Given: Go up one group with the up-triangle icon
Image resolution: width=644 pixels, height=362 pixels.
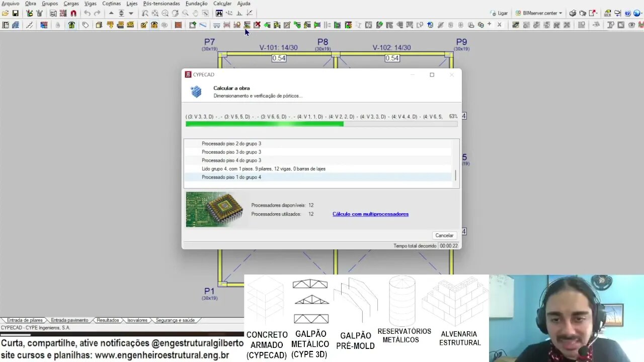Looking at the screenshot, I should [111, 14].
